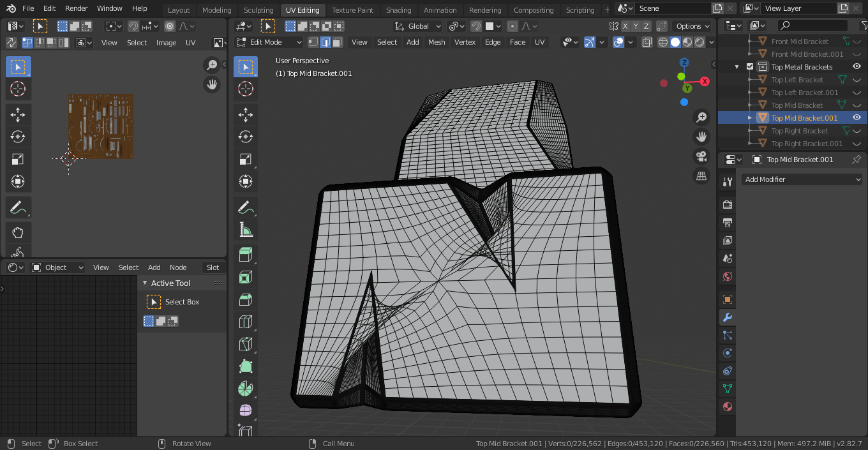Choose the Extrude Region tool
The height and width of the screenshot is (450, 868).
pos(246,255)
